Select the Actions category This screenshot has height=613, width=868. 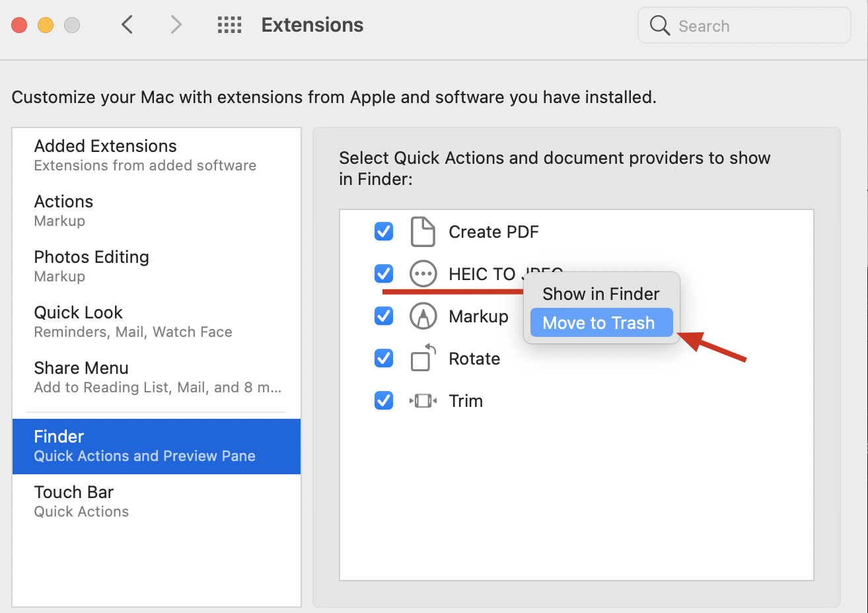[x=157, y=211]
